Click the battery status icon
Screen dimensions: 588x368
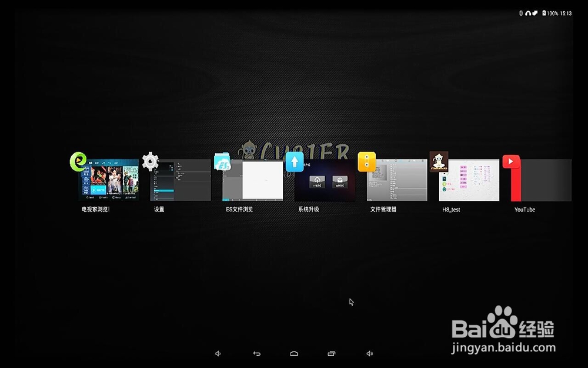click(x=544, y=13)
